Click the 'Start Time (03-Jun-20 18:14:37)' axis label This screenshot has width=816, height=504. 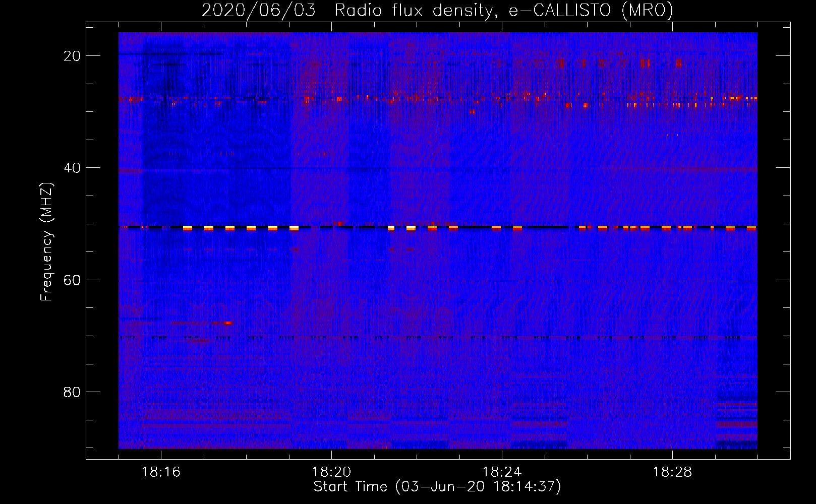click(437, 487)
